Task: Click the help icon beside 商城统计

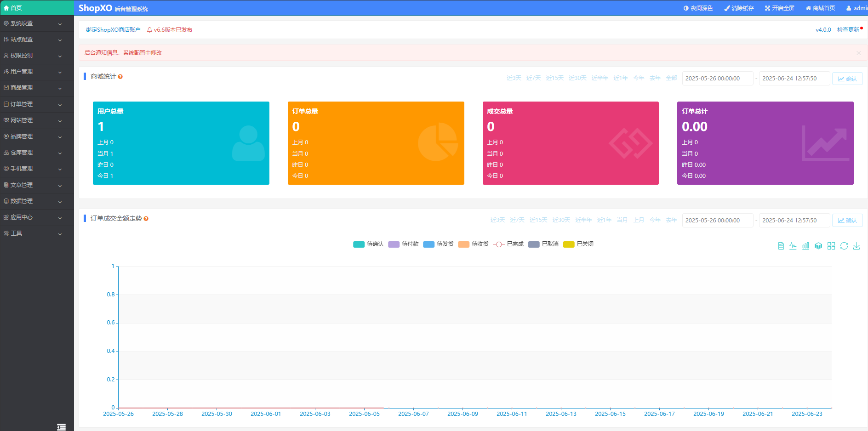Action: coord(120,77)
